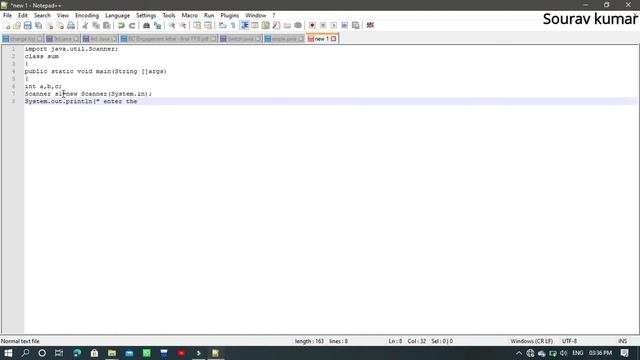Image resolution: width=640 pixels, height=360 pixels.
Task: Open the Tools menu
Action: pos(169,16)
